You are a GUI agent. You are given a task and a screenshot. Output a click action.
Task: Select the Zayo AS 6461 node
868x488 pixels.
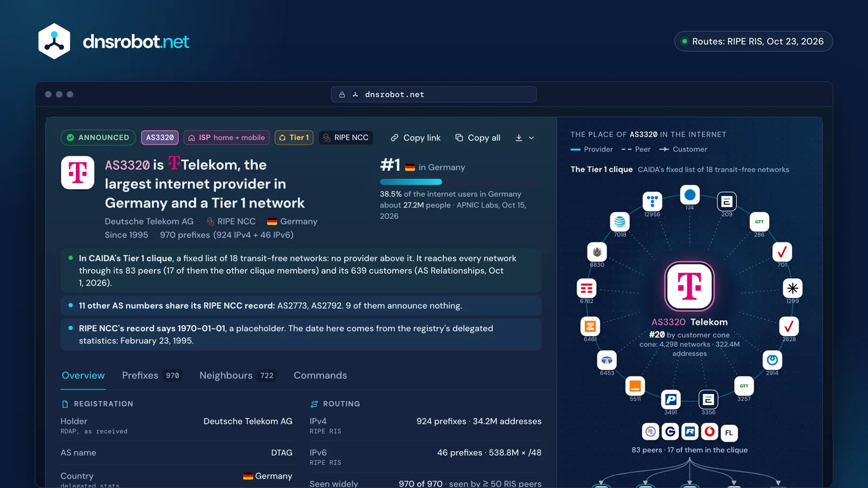(x=590, y=326)
